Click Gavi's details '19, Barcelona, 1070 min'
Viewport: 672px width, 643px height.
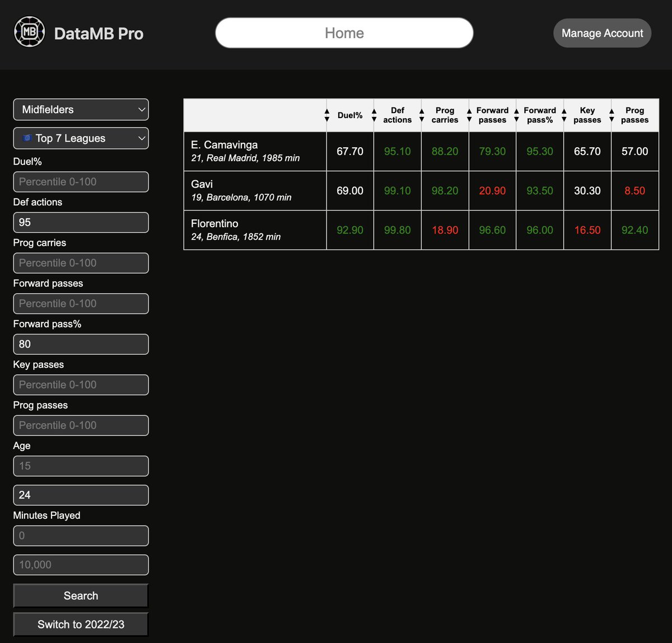click(x=241, y=198)
